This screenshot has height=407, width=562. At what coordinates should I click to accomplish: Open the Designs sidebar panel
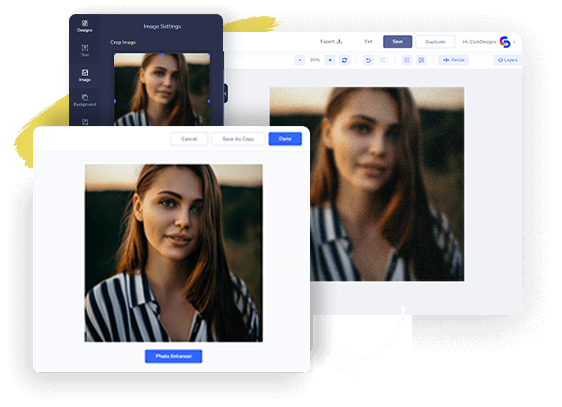click(85, 26)
